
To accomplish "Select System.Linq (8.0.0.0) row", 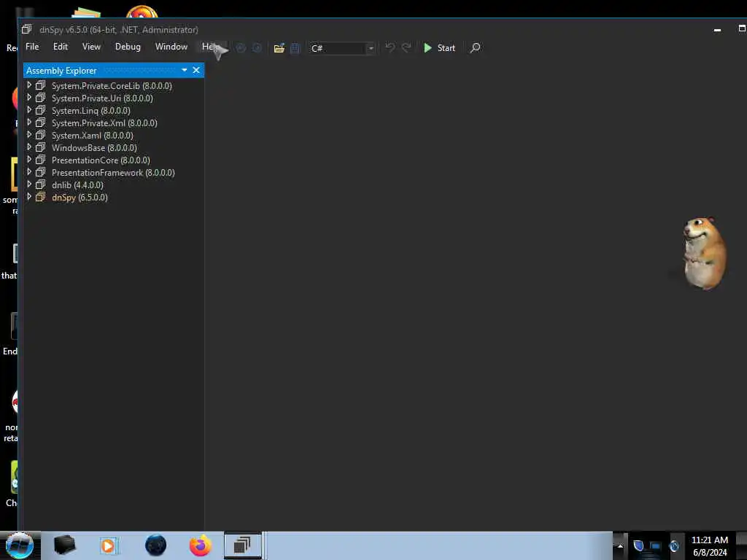I will coord(90,111).
